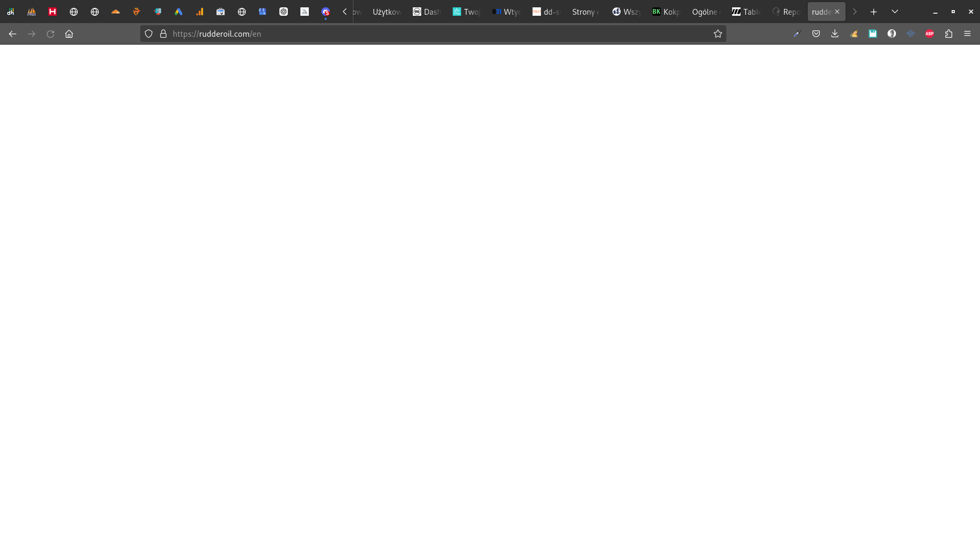This screenshot has width=980, height=550.
Task: Switch to the Wszy tab
Action: coord(626,12)
